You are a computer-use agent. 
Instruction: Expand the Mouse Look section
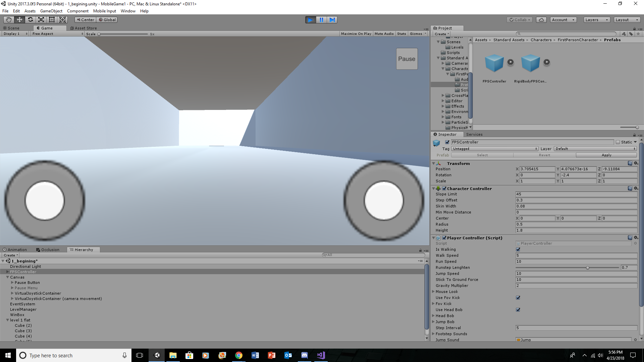pyautogui.click(x=433, y=292)
